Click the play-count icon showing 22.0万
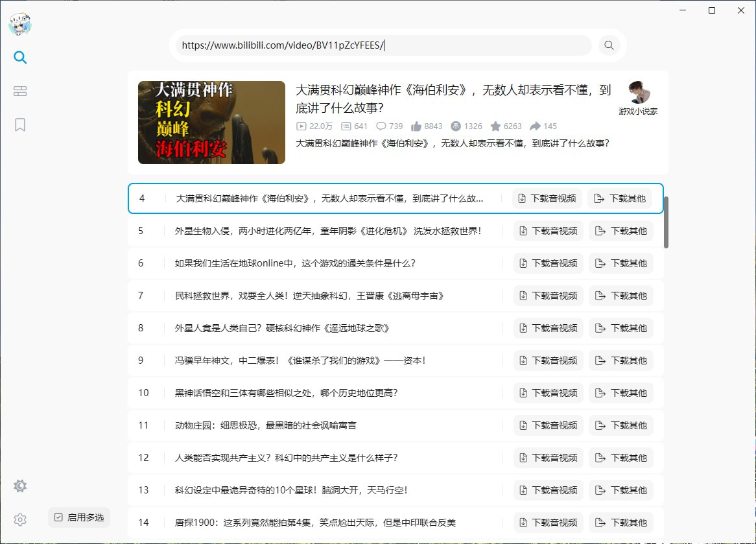 click(x=303, y=126)
